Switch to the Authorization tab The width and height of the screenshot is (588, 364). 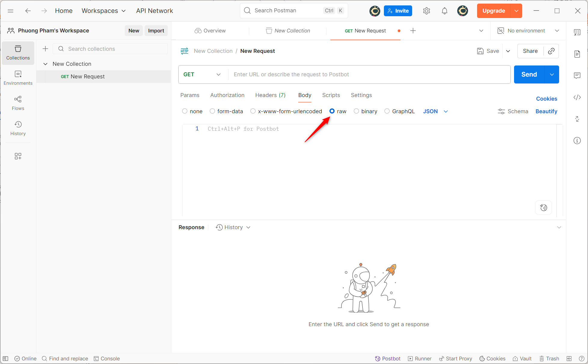[x=227, y=95]
